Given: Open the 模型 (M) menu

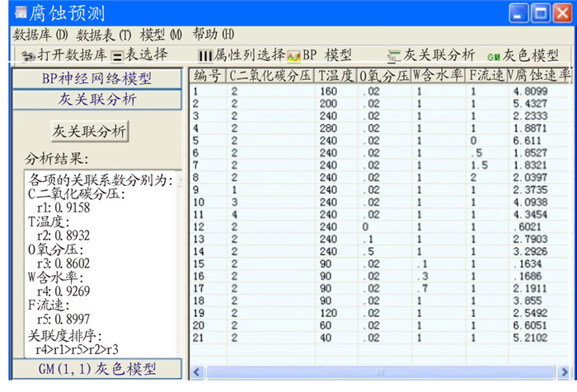Looking at the screenshot, I should [x=161, y=35].
